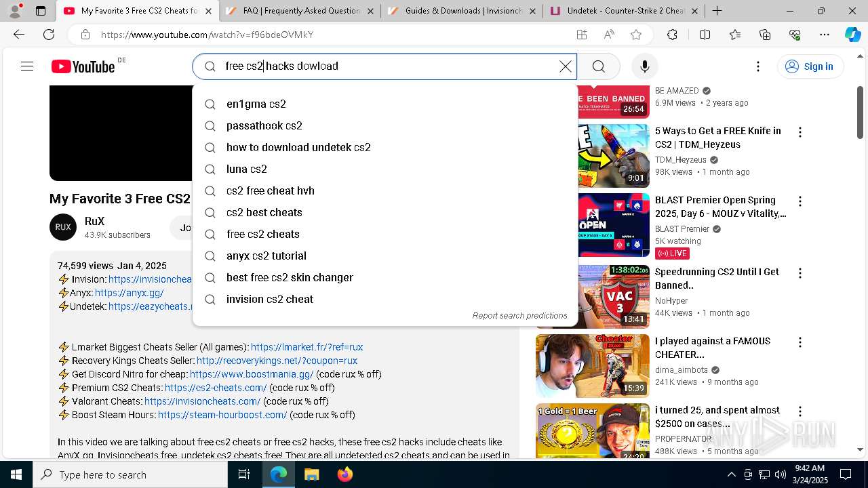The image size is (868, 488).
Task: Open 'Speedrunning CS2 Until I Get Banned' thumbnail
Action: point(613,296)
